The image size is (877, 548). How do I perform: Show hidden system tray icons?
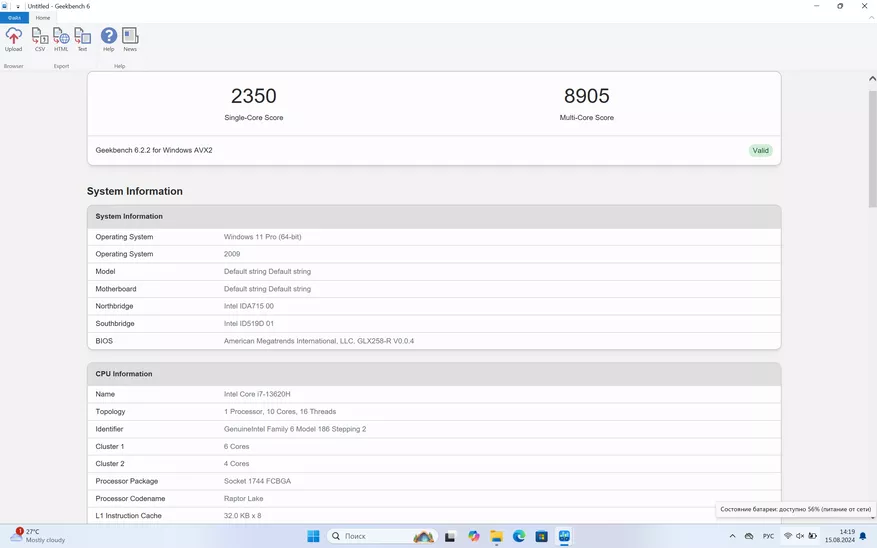point(732,537)
